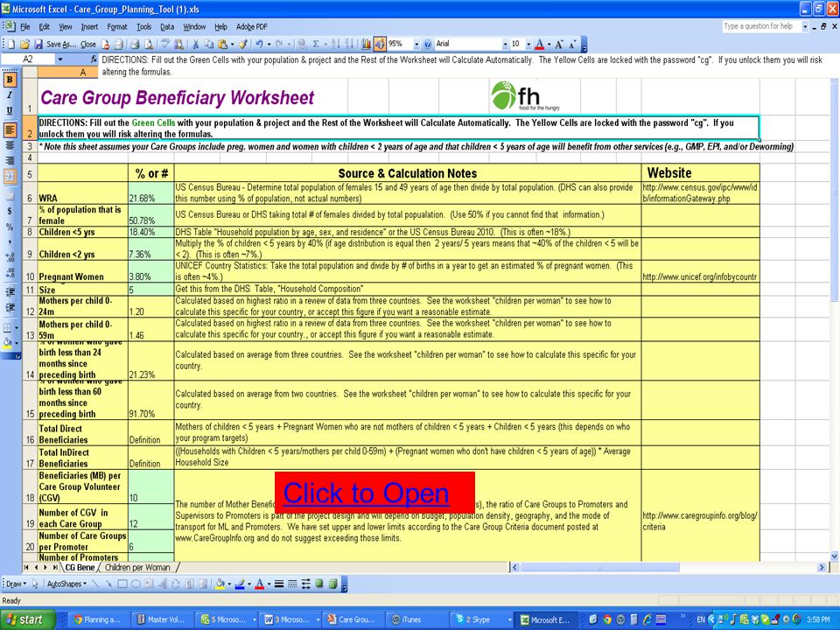Open the Line Style options
The image size is (840, 630).
click(279, 584)
